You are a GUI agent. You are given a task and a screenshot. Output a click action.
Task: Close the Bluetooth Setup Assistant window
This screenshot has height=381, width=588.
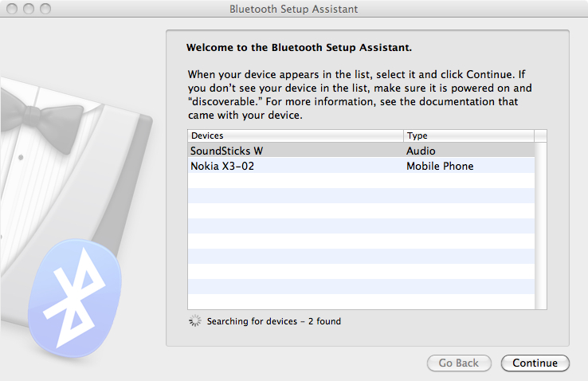13,10
